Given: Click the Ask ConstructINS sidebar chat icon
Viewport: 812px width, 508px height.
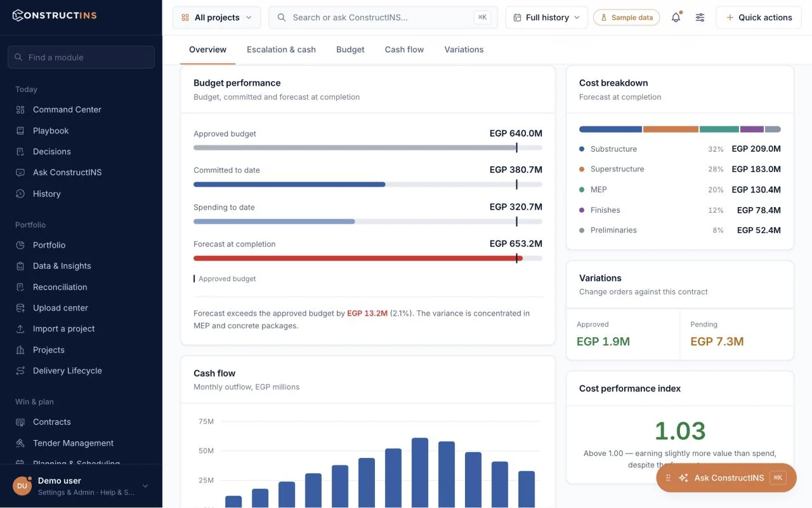Looking at the screenshot, I should tap(20, 173).
